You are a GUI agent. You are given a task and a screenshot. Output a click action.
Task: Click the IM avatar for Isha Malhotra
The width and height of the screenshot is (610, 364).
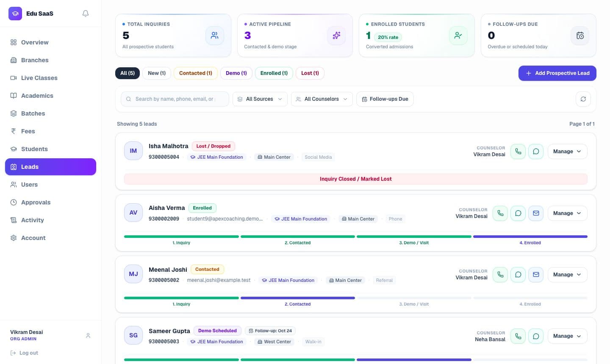pos(133,151)
